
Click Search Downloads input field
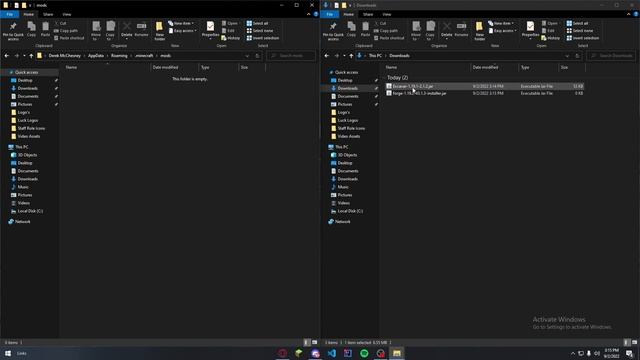(x=611, y=56)
